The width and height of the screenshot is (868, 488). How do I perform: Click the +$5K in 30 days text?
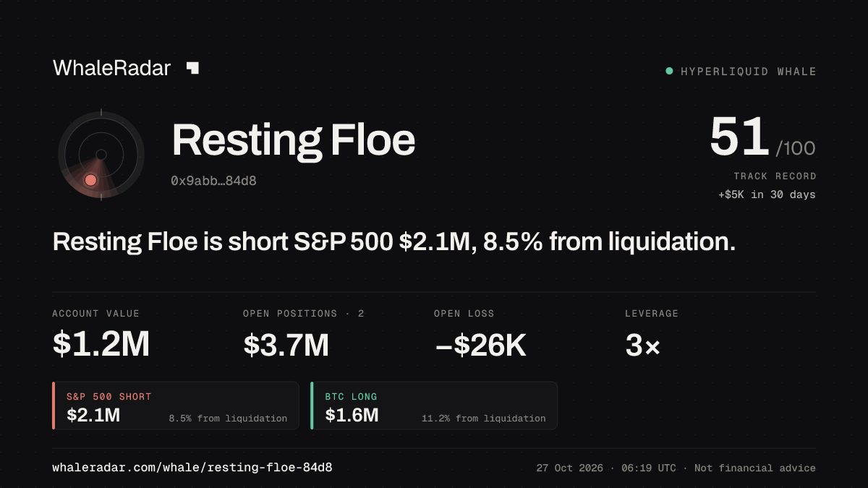(767, 194)
